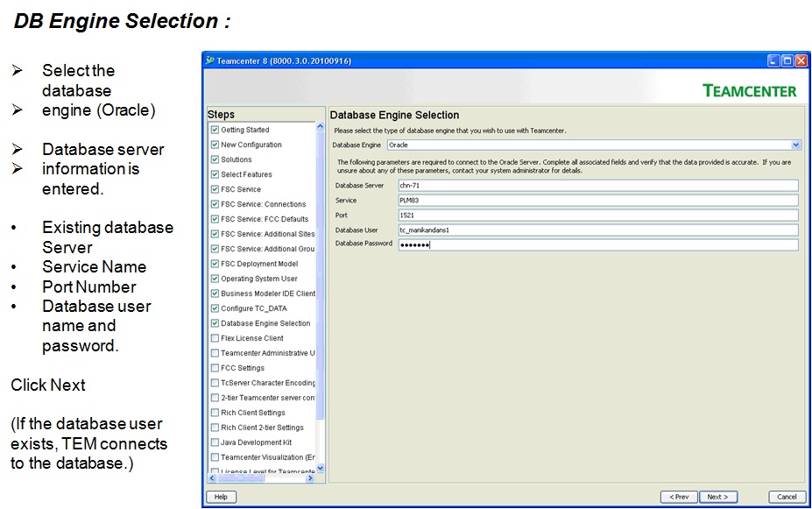Image resolution: width=812 pixels, height=509 pixels.
Task: Uncheck the FSC Deployment Model step
Action: [x=213, y=263]
